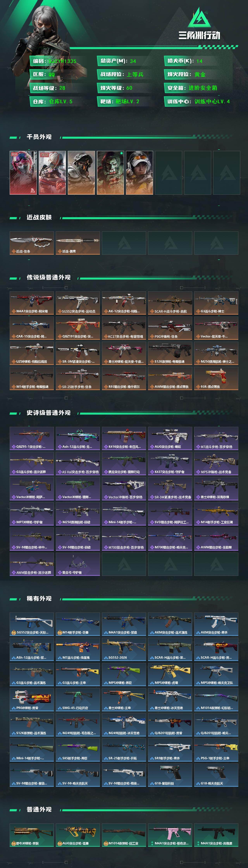Select the 93R pistol legendary skin
The image size is (248, 868).
click(x=216, y=378)
